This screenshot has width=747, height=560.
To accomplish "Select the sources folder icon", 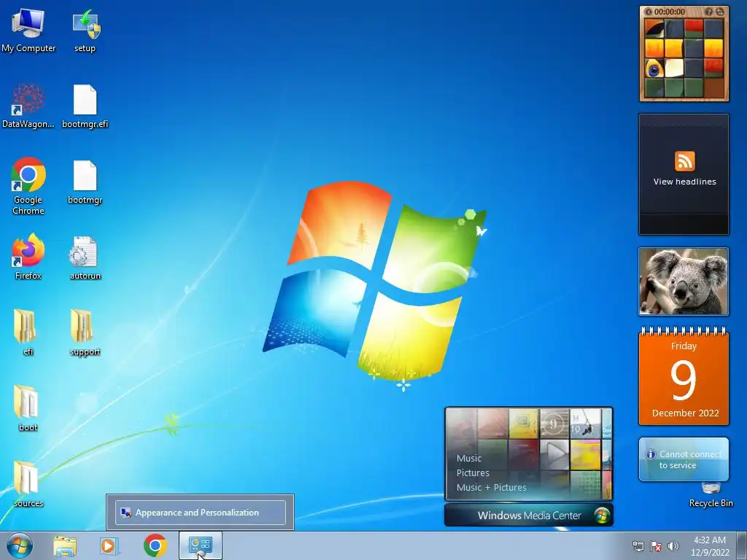I will [28, 483].
